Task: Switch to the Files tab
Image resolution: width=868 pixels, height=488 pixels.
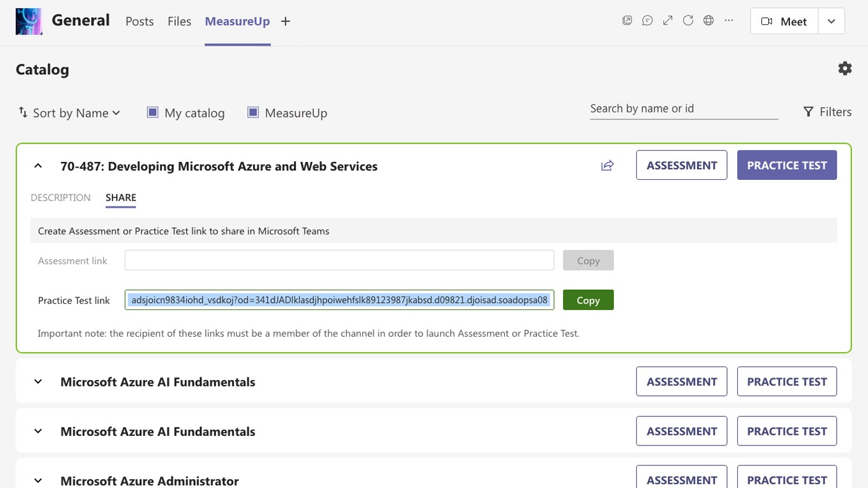Action: click(x=179, y=22)
